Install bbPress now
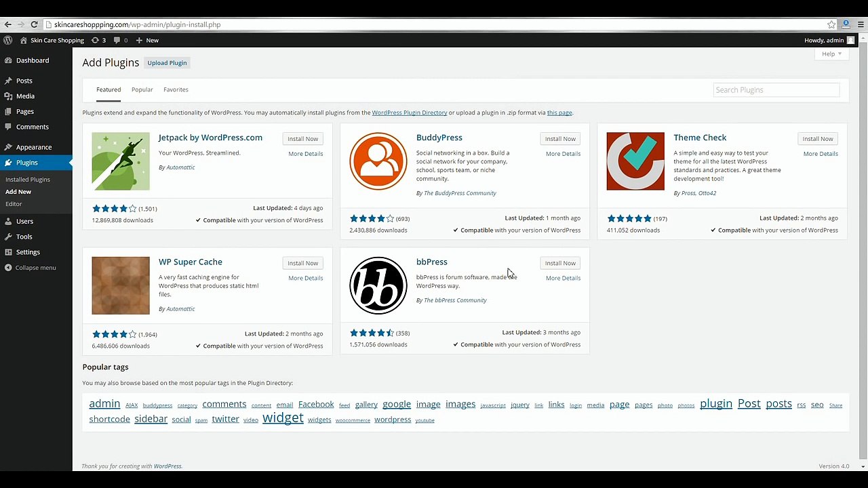This screenshot has width=868, height=488. coord(560,263)
